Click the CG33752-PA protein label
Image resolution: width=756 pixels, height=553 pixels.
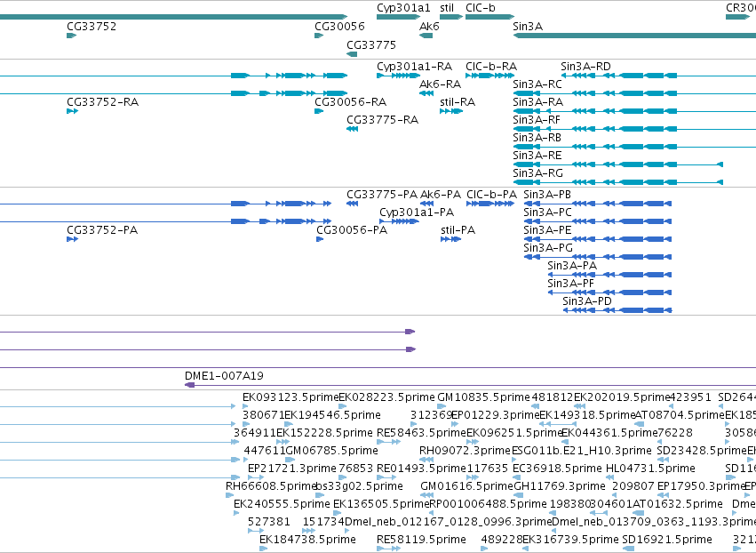(x=102, y=229)
